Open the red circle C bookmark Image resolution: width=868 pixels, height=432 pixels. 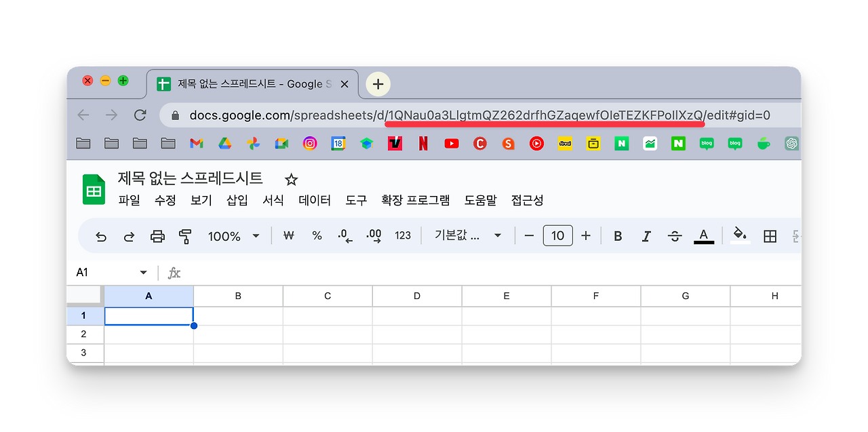(x=480, y=143)
